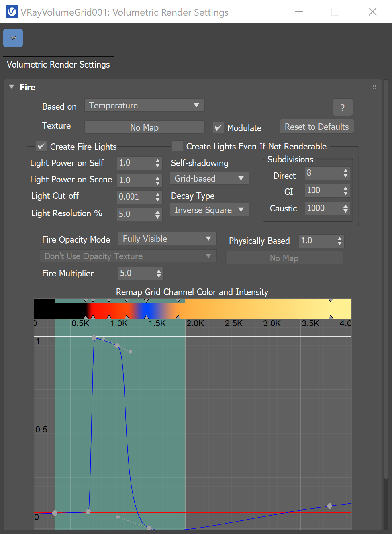Viewport: 392px width, 534px height.
Task: Toggle the Modulate checkbox
Action: (218, 128)
